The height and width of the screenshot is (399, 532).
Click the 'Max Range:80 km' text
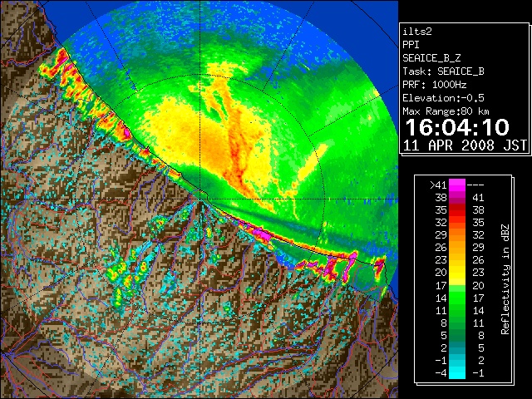pos(446,111)
